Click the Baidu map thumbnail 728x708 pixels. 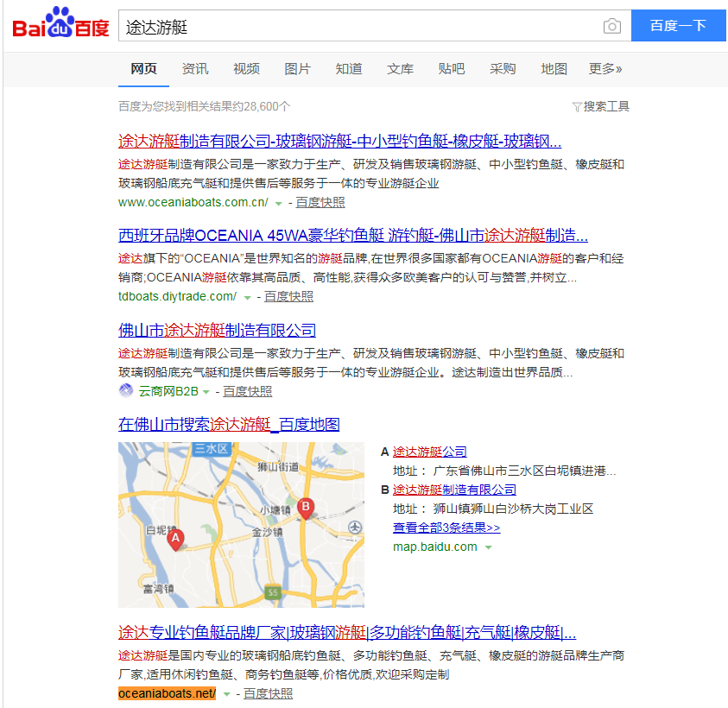click(242, 525)
